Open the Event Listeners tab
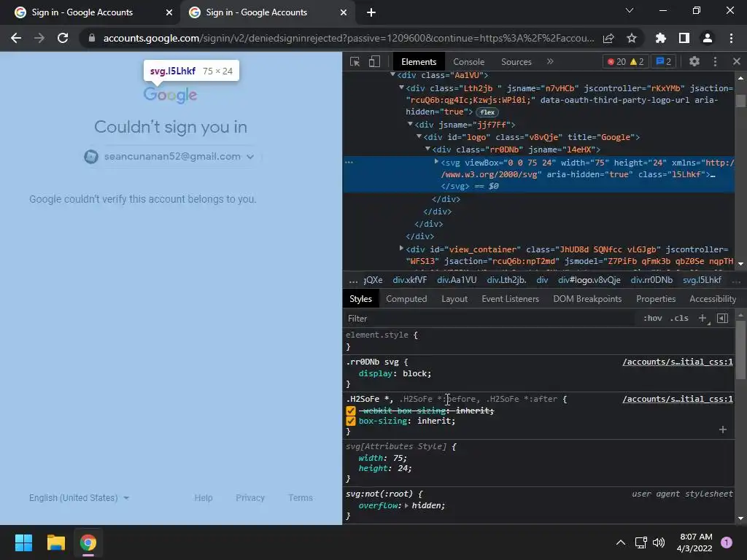Screen dimensions: 747x560 pos(510,299)
